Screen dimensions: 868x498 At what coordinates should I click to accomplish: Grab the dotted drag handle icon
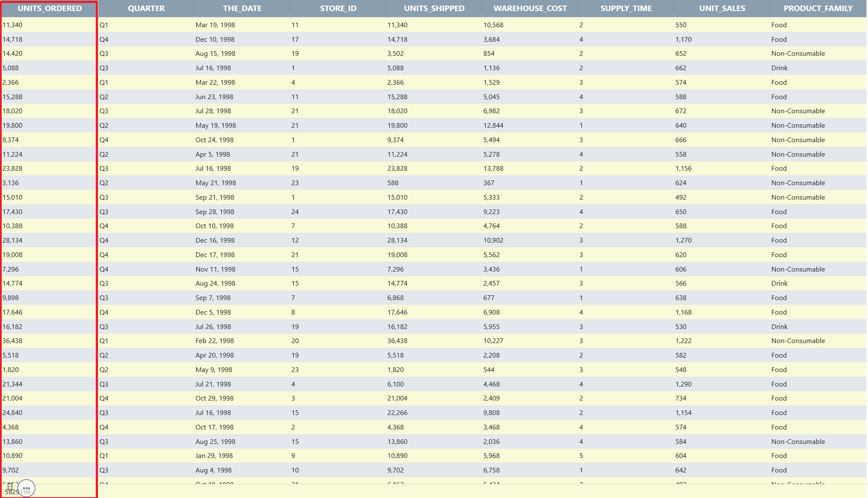click(x=10, y=486)
